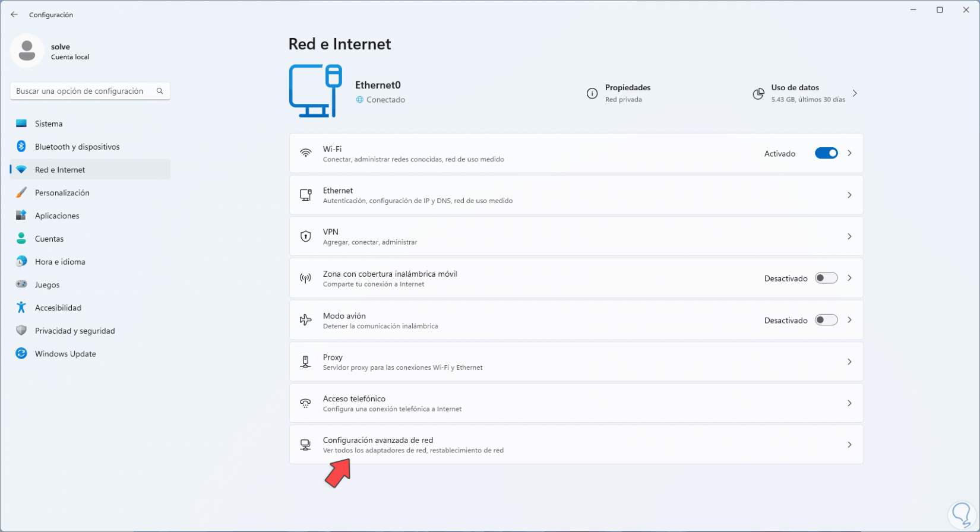
Task: Open Configuración avanzada de red
Action: pyautogui.click(x=576, y=445)
